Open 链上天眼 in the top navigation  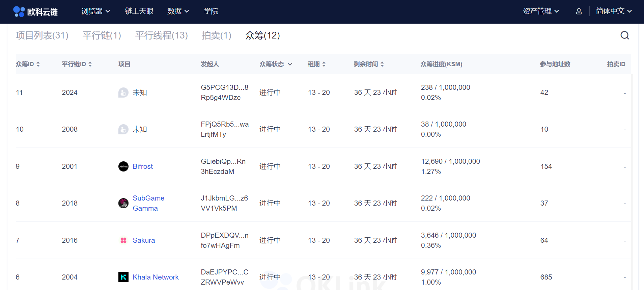tap(139, 11)
